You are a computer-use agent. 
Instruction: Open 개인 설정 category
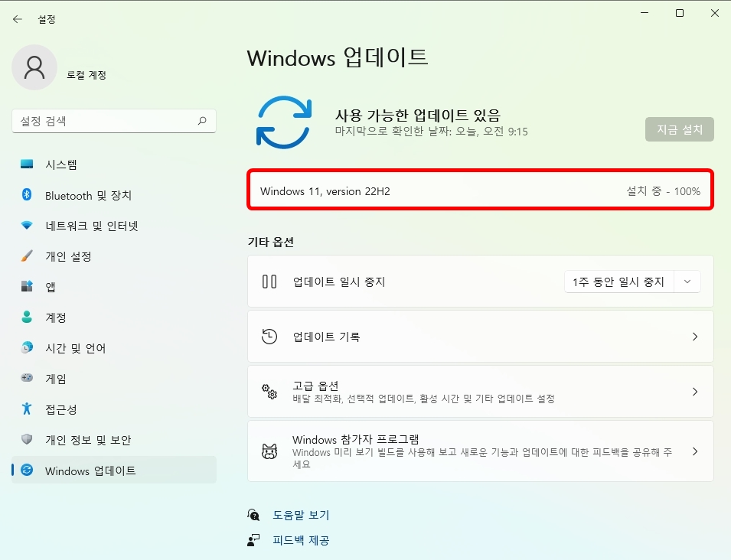[114, 256]
